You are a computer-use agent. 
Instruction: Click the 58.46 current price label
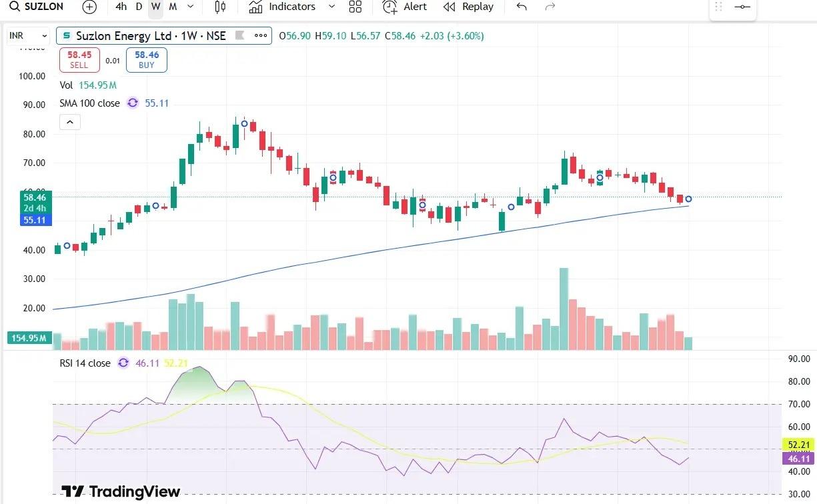click(35, 197)
